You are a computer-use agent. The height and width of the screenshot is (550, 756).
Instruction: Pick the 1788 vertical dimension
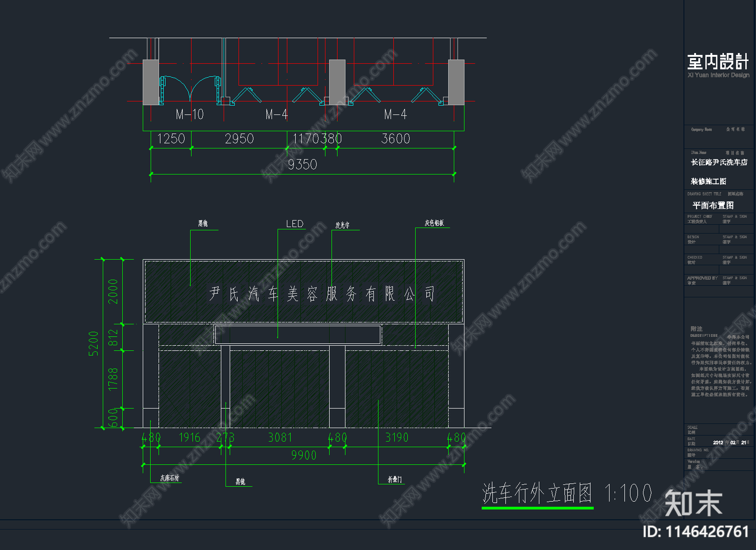(x=112, y=379)
